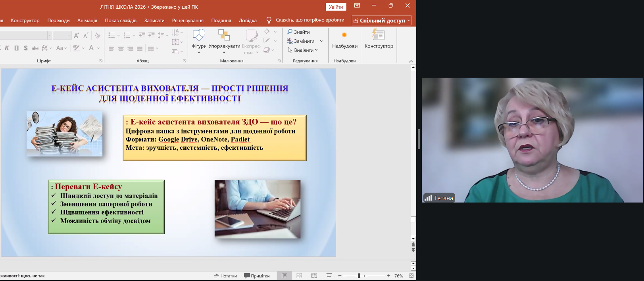Open the Фігури shapes gallery
Viewport: 644px width, 281px height.
(199, 42)
